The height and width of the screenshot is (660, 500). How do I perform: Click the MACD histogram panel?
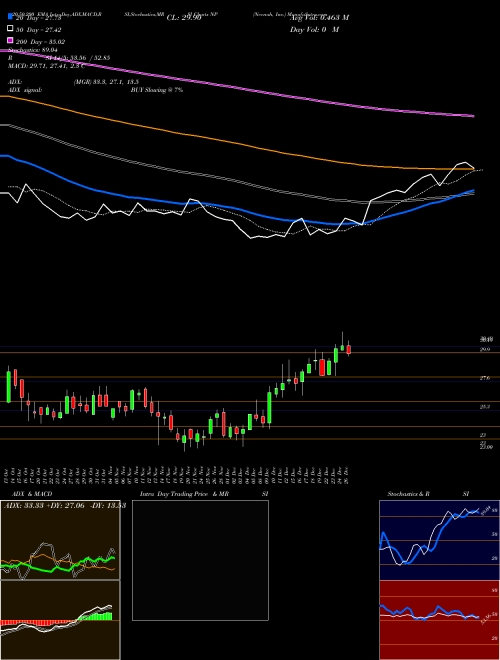click(60, 620)
